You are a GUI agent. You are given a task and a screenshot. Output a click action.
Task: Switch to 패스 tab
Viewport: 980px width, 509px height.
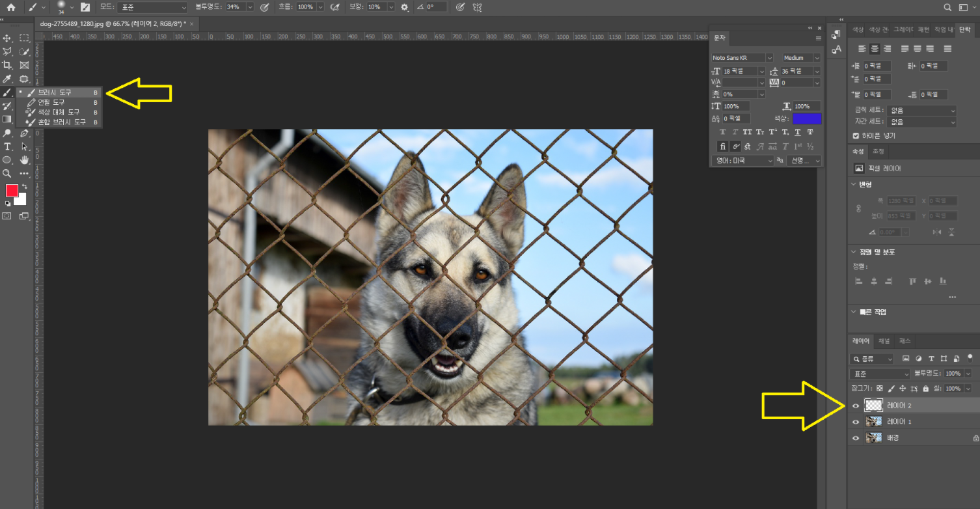(905, 341)
